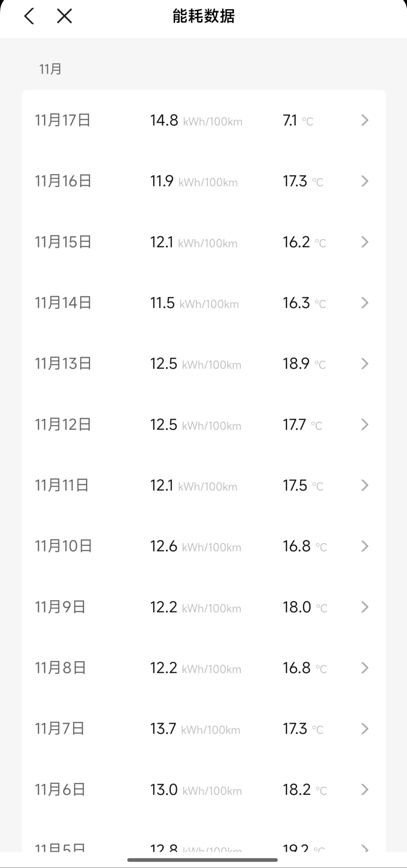
Task: Click the 13.7 kWh/100km consumption value
Action: point(195,729)
